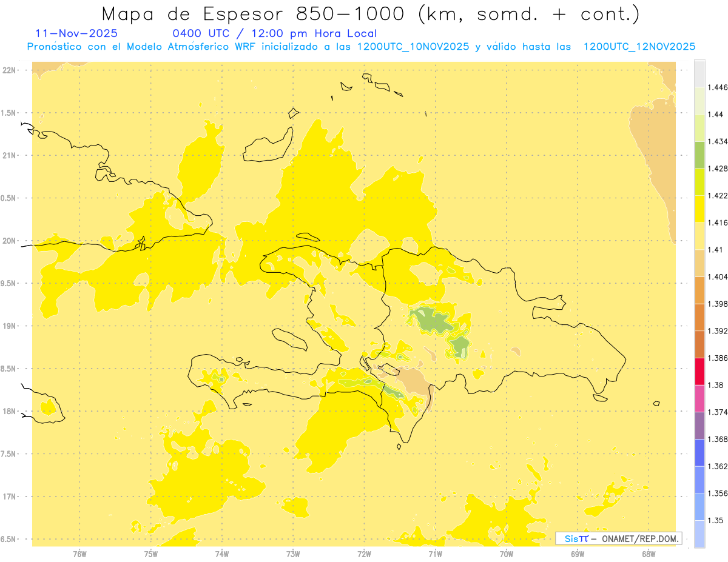Click the '68W' longitude label
The width and height of the screenshot is (728, 562).
click(x=649, y=554)
